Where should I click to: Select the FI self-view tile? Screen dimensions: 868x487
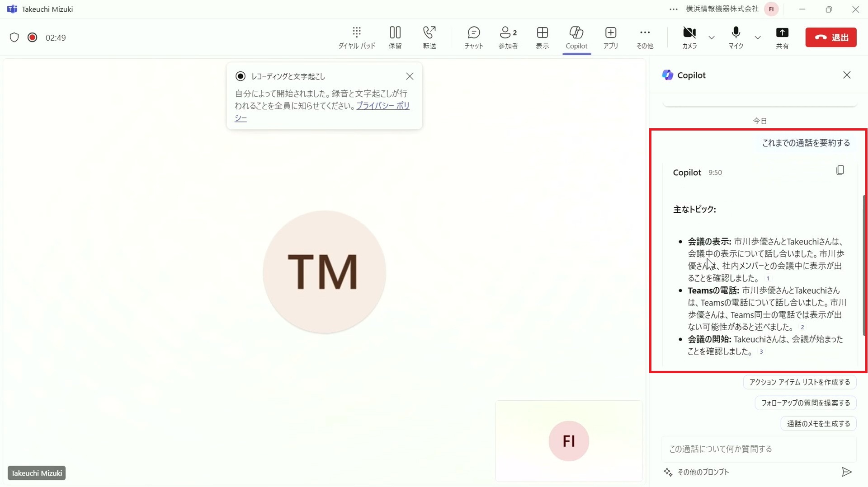click(x=569, y=441)
